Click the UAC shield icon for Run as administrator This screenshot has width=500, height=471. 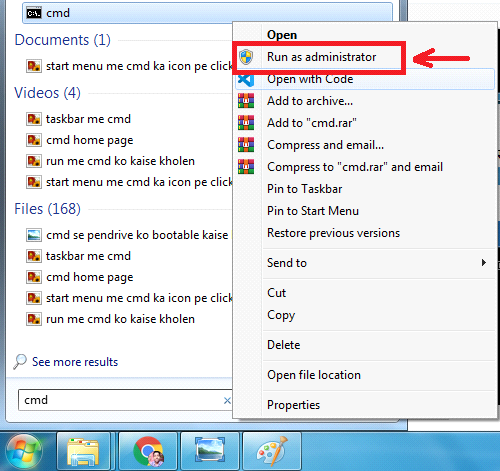(246, 57)
